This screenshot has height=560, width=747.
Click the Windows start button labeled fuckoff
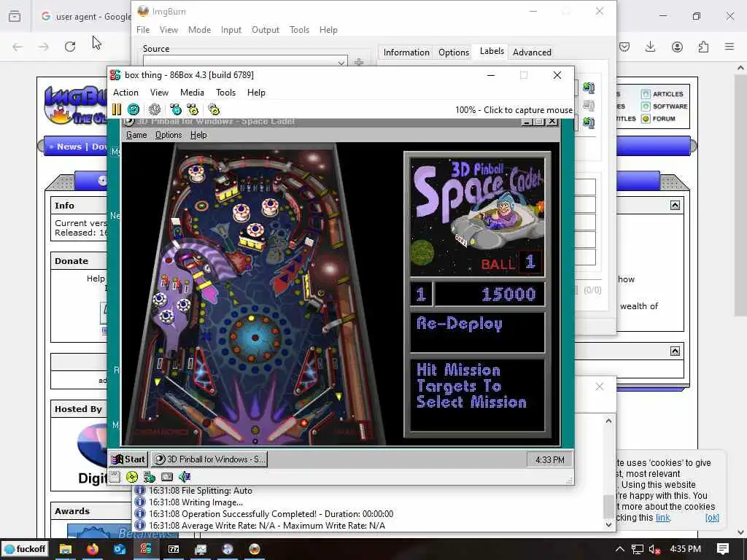[26, 549]
